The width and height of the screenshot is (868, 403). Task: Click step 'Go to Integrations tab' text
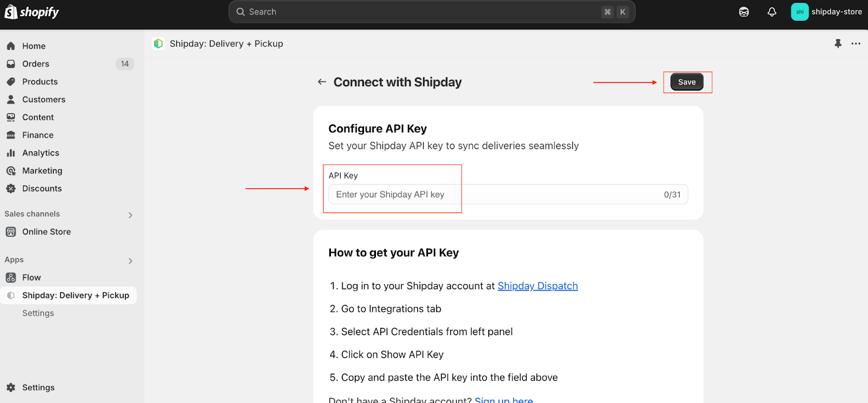coord(391,309)
